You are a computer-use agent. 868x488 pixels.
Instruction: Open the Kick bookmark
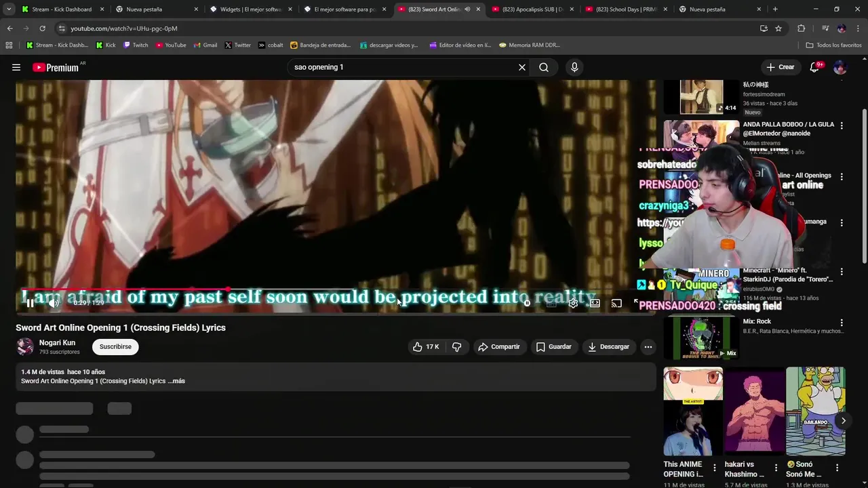pos(106,45)
